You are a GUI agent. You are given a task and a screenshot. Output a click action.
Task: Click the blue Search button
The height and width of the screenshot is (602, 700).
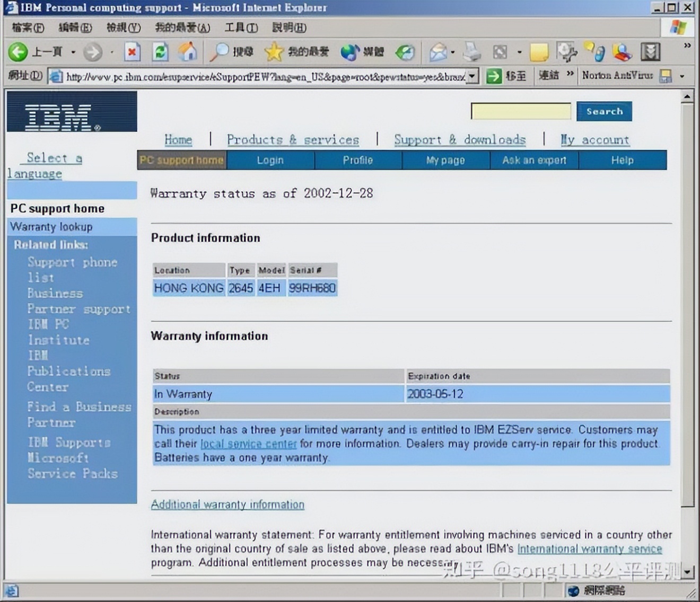[x=604, y=111]
